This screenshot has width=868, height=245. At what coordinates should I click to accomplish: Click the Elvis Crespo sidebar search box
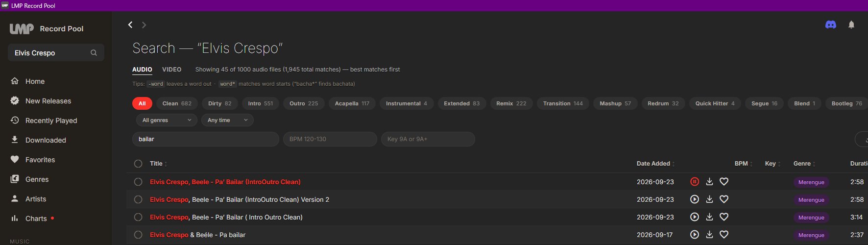coord(56,53)
